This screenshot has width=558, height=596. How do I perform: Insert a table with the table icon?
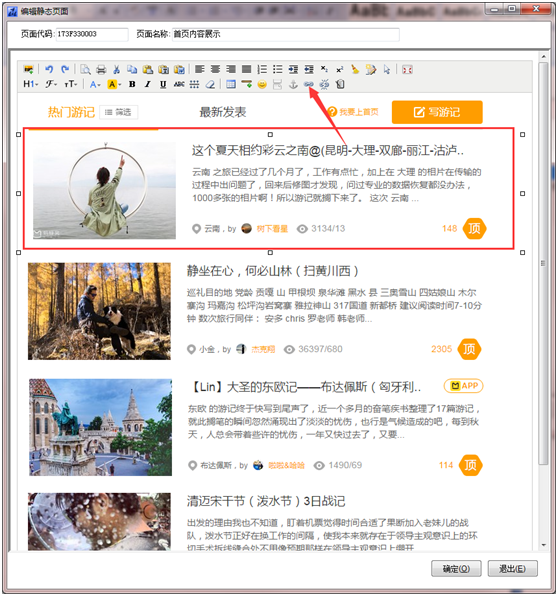[x=231, y=84]
